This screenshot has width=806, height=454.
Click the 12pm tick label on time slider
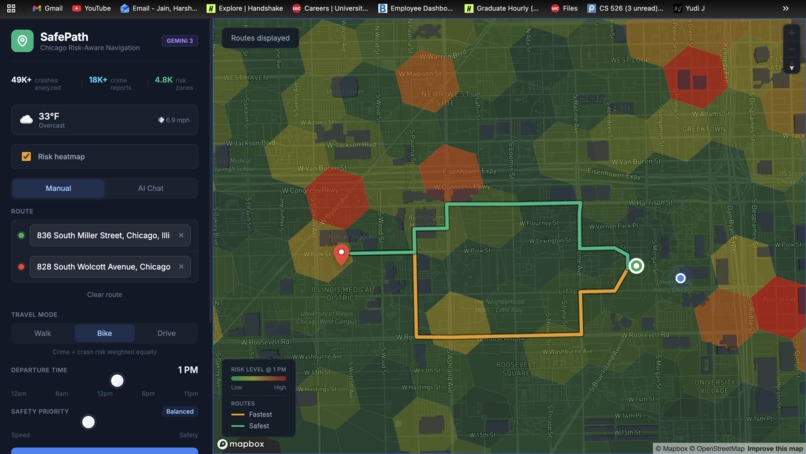pyautogui.click(x=105, y=393)
